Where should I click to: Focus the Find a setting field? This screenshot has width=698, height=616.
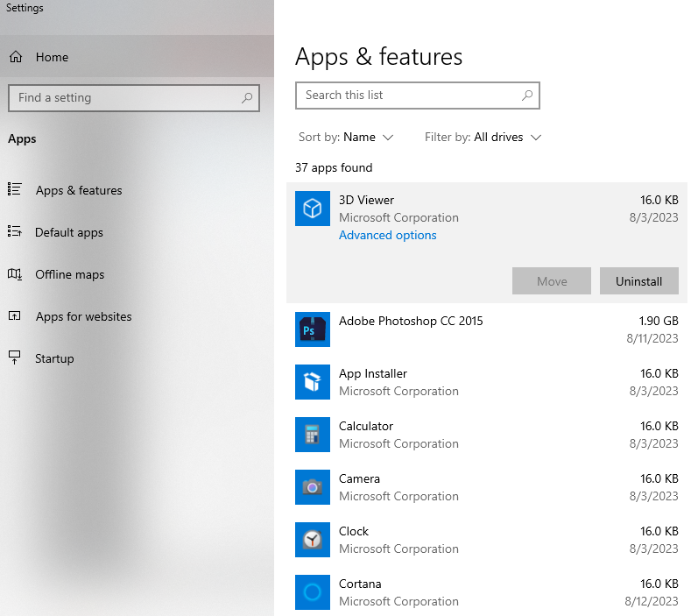click(133, 97)
